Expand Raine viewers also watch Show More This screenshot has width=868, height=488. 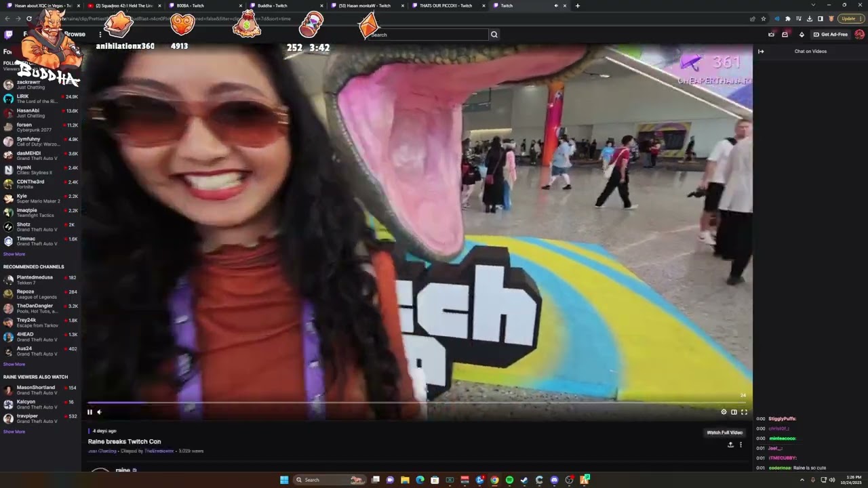[x=14, y=432]
